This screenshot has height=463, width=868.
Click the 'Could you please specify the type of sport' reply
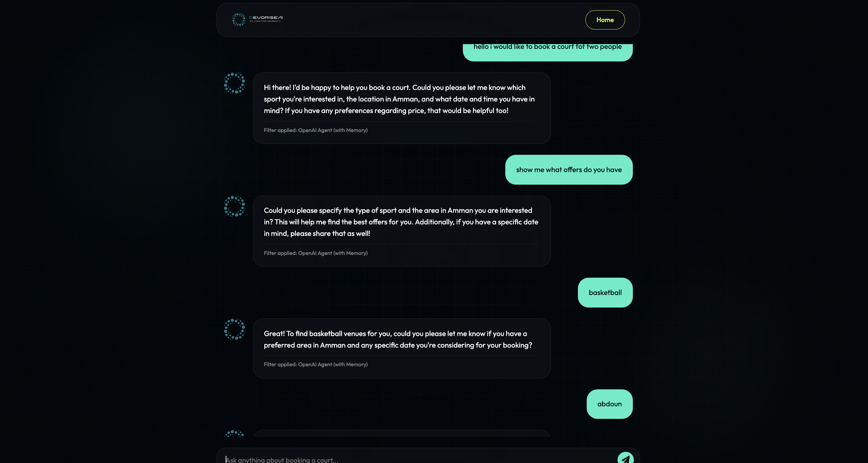(401, 222)
